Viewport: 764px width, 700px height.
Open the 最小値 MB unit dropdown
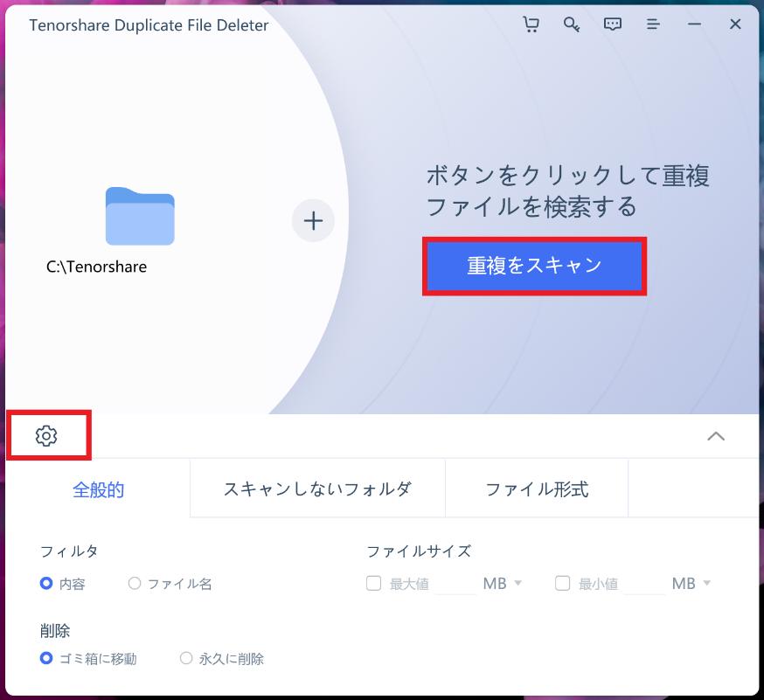691,583
